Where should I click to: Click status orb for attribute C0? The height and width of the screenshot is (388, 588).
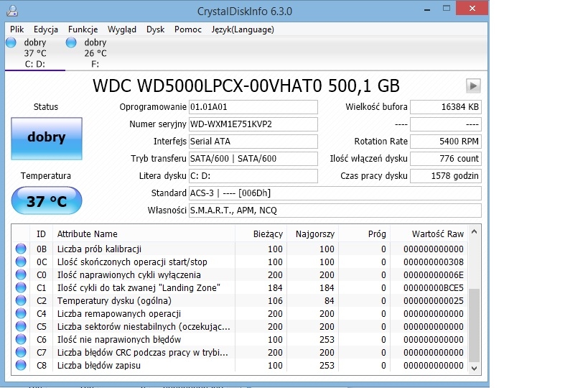21,274
